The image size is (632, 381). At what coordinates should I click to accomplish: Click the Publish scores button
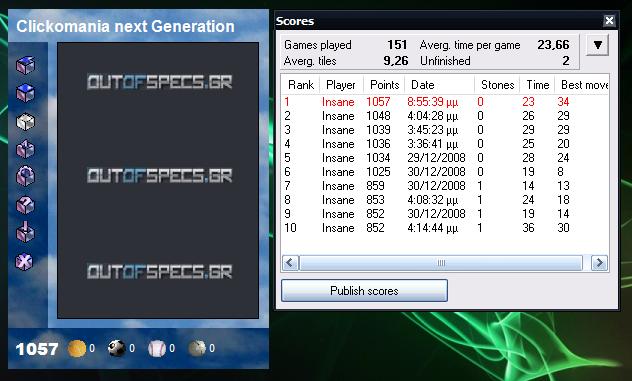click(364, 291)
